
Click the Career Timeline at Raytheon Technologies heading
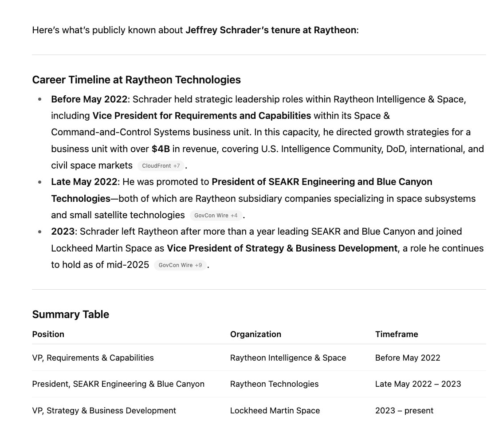click(x=136, y=80)
